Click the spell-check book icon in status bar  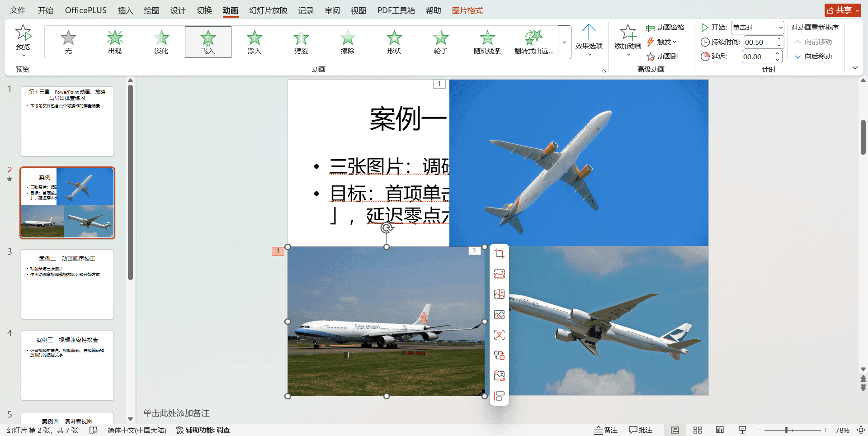click(94, 430)
